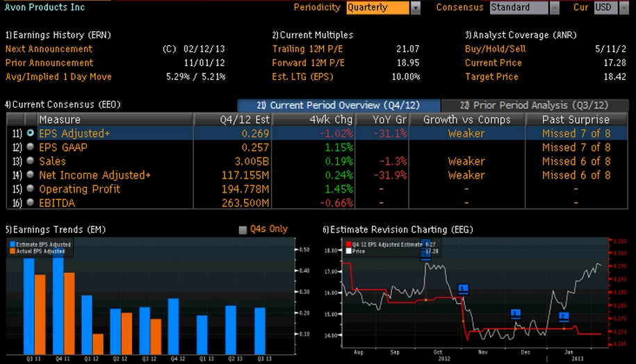Viewport: 636px width, 364px height.
Task: Click the EPS GAAP measure name
Action: coord(63,147)
